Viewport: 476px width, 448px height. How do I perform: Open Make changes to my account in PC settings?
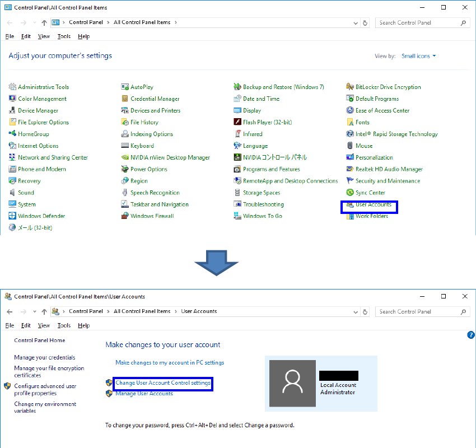click(x=170, y=363)
